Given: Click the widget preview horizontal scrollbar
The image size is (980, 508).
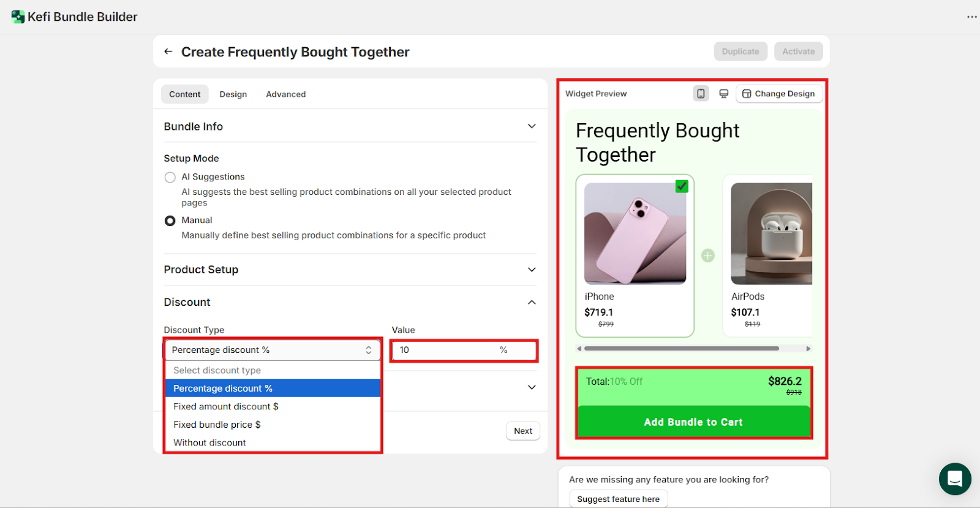Looking at the screenshot, I should [681, 349].
